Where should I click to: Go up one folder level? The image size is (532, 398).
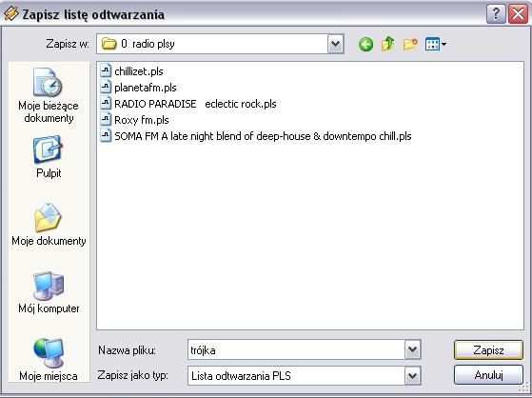387,44
